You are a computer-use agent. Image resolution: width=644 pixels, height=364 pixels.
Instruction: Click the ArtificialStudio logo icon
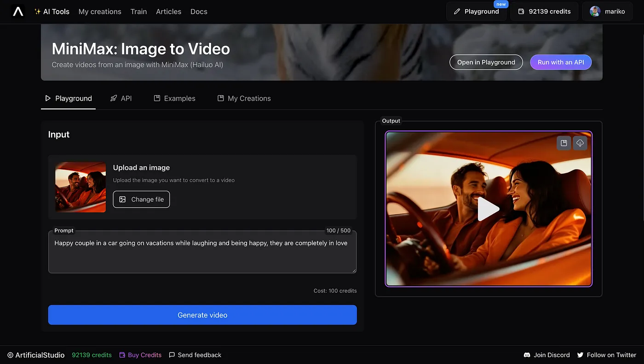(18, 11)
